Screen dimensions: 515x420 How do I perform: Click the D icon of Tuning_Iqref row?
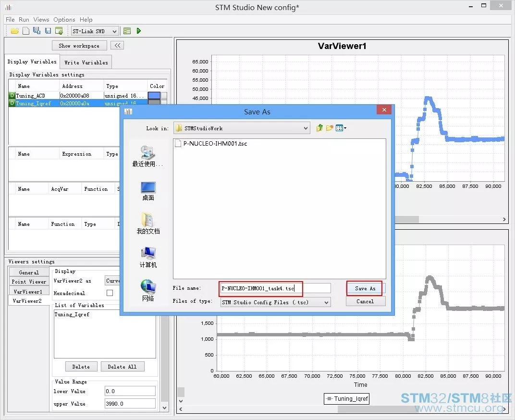[x=12, y=103]
